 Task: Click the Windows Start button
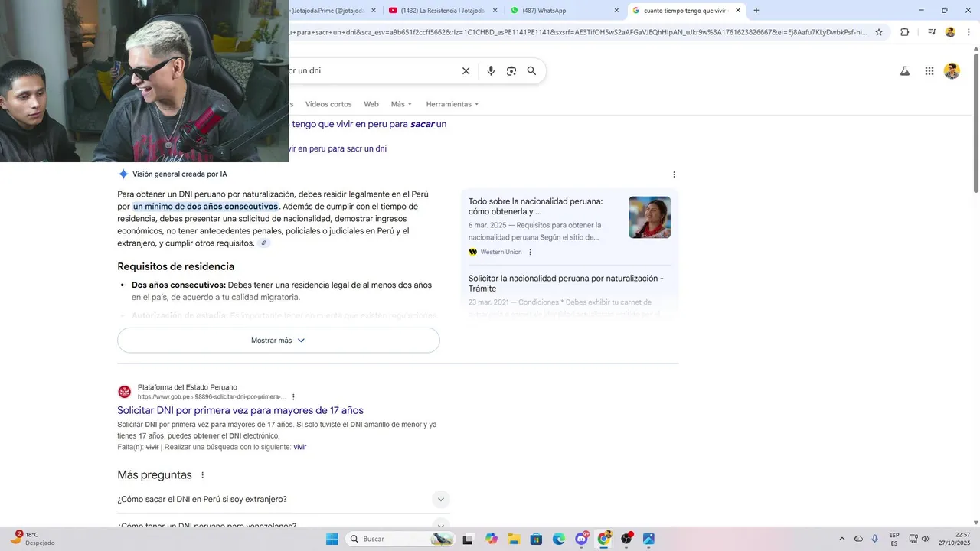(332, 539)
